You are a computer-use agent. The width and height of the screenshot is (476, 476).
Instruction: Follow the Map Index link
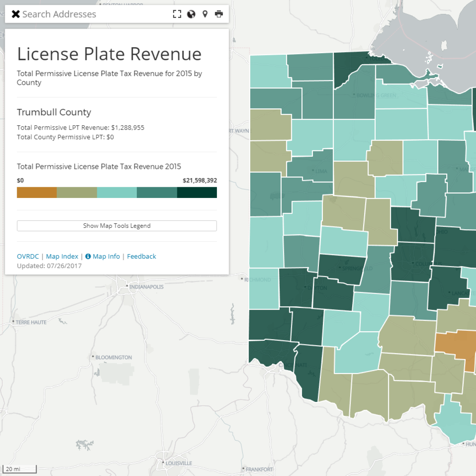tap(62, 256)
